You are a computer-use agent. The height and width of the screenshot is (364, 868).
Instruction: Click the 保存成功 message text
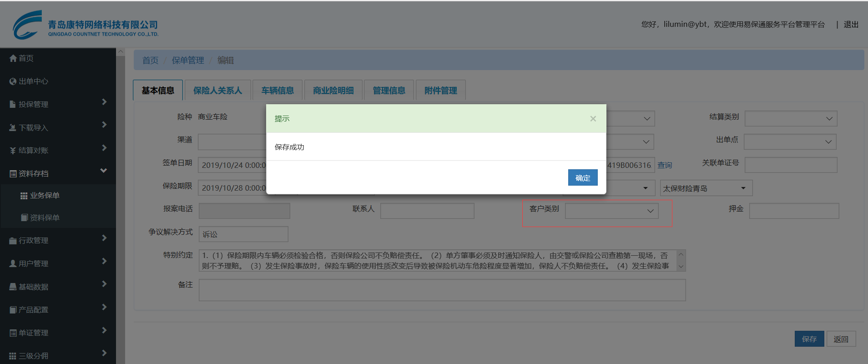tap(289, 147)
